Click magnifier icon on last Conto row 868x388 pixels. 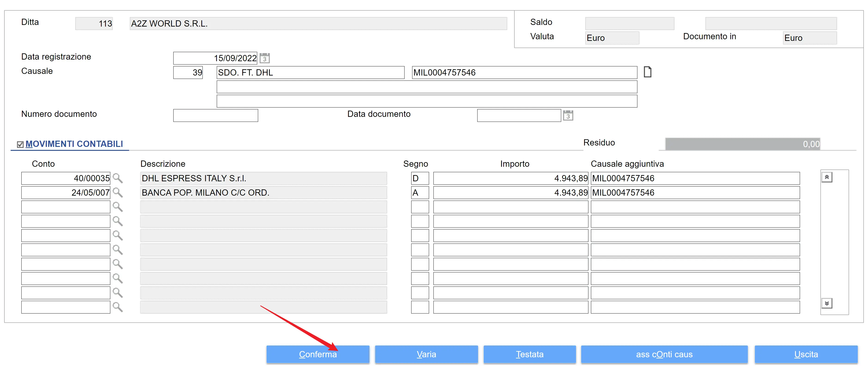tap(118, 307)
